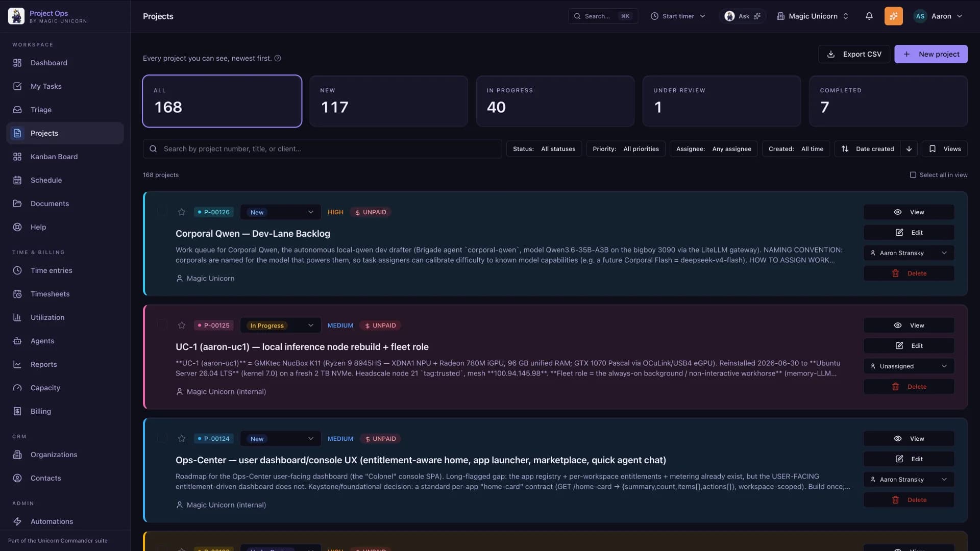Open the Agents robot icon
The image size is (980, 551).
(17, 341)
